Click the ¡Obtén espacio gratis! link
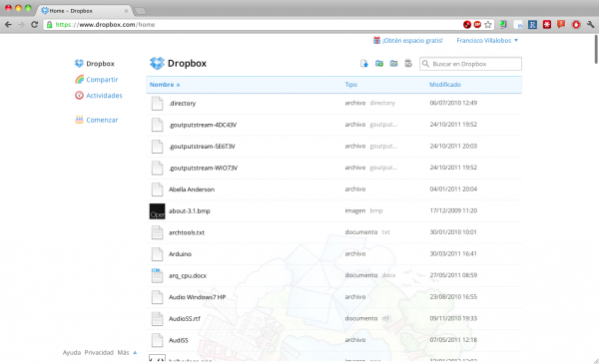Screen dimensions: 599x364 tap(412, 40)
